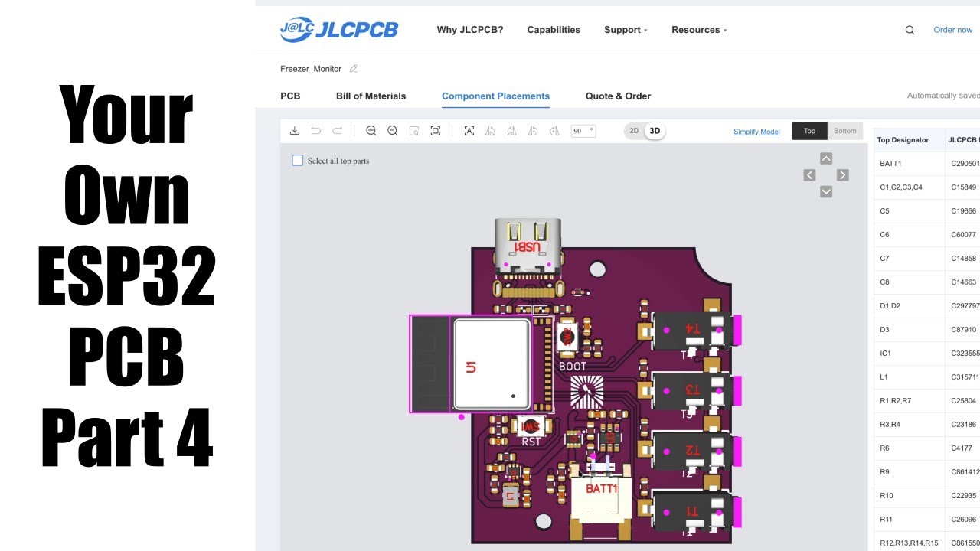
Task: Switch view to 3D mode
Action: click(655, 131)
